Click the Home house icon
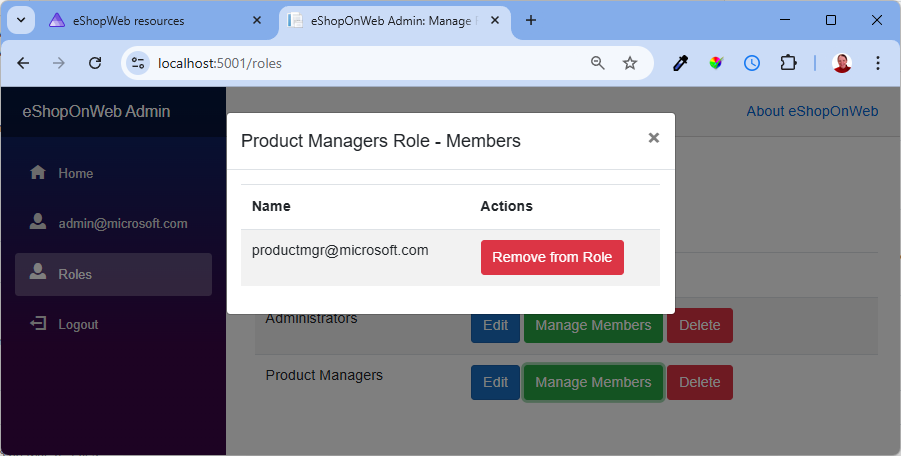The image size is (901, 456). (38, 172)
